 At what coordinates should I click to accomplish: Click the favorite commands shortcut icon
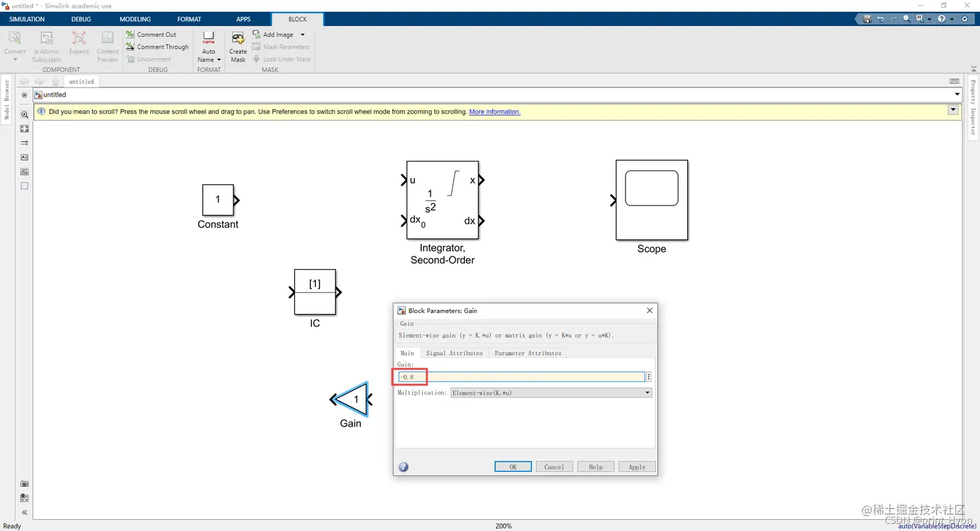[x=920, y=19]
